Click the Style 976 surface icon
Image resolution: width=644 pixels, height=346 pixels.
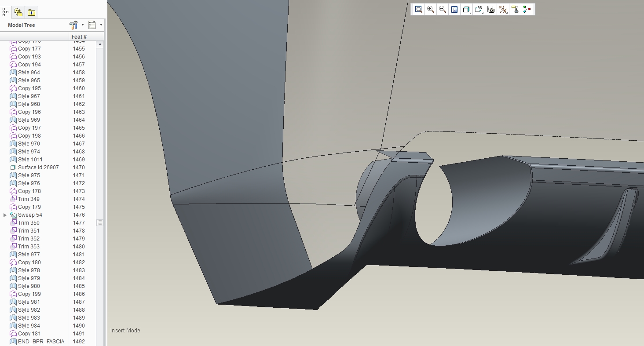(13, 183)
